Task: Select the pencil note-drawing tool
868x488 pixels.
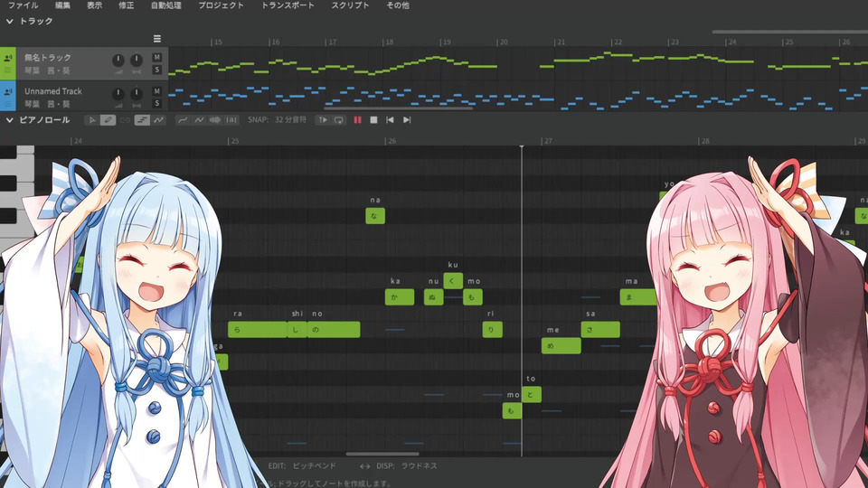Action: [x=108, y=120]
